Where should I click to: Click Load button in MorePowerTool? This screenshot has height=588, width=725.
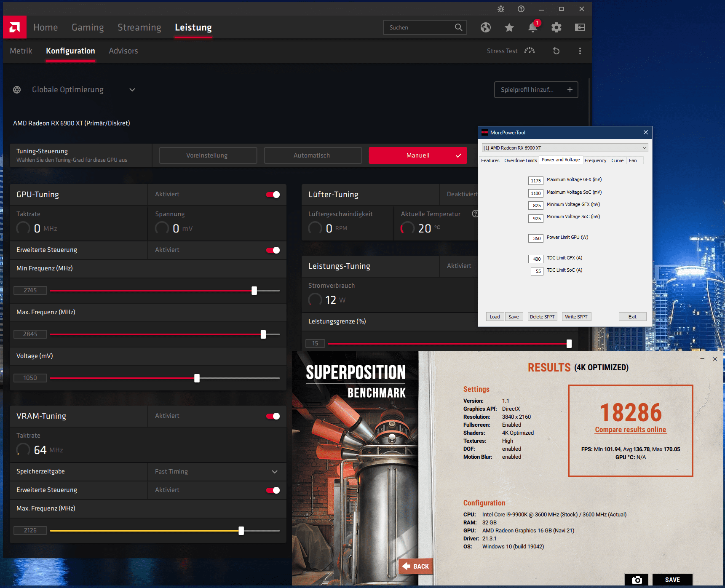[x=495, y=317]
